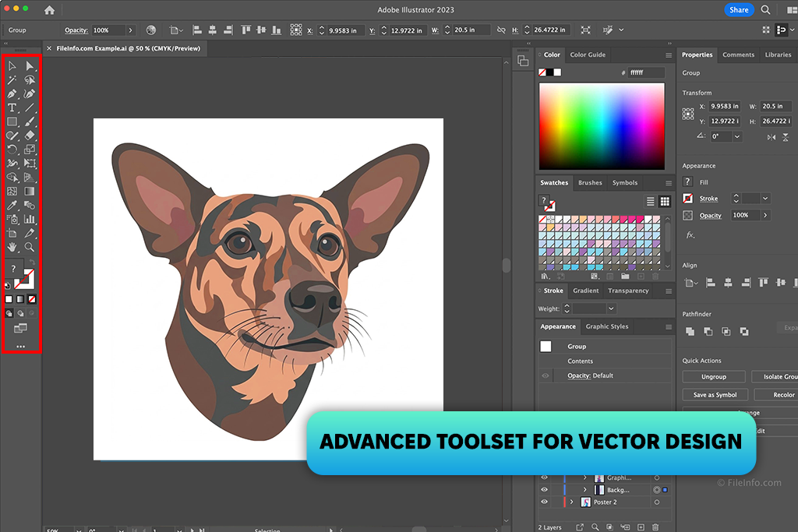Activate the Type tool
The height and width of the screenshot is (532, 798).
pos(12,107)
